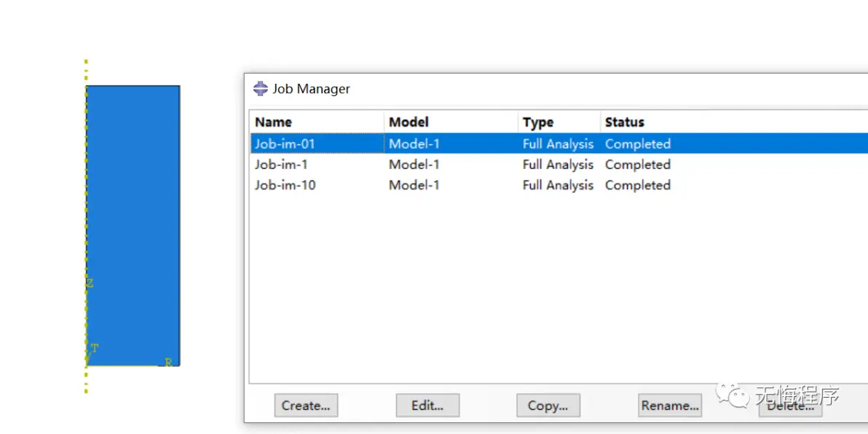
Task: Select the Job-im-01 job name
Action: (x=285, y=144)
